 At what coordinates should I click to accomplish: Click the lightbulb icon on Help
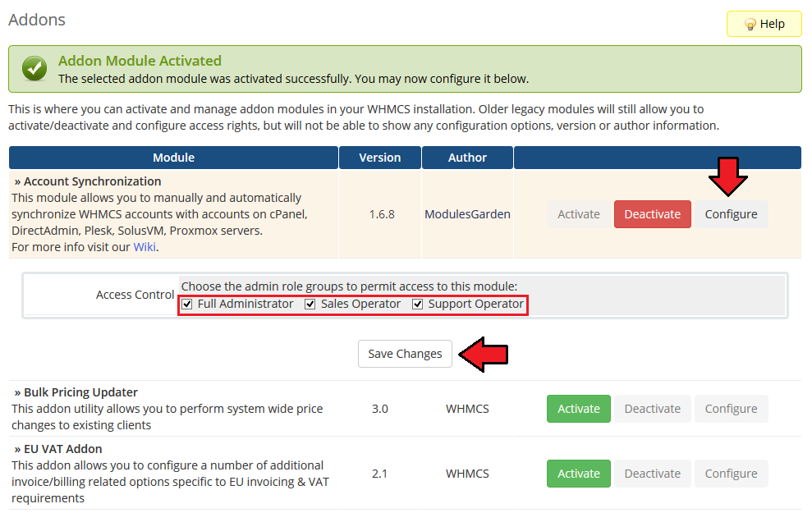point(750,25)
